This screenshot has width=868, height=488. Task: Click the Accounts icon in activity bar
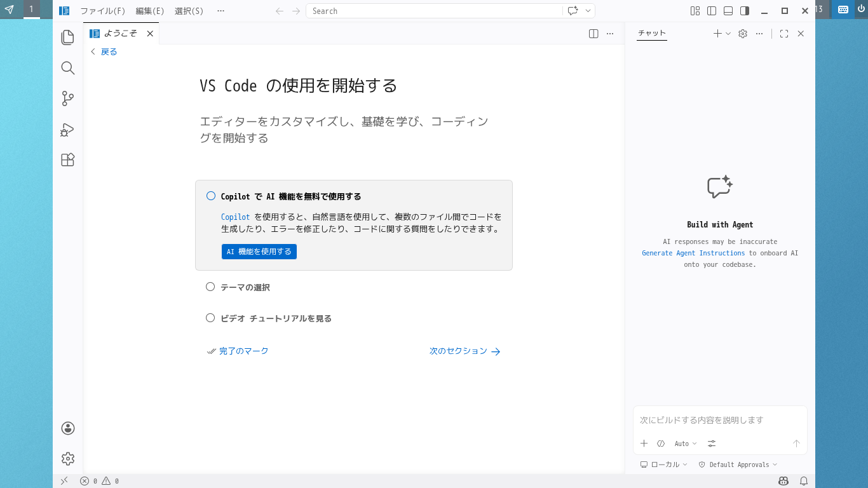[x=67, y=428]
